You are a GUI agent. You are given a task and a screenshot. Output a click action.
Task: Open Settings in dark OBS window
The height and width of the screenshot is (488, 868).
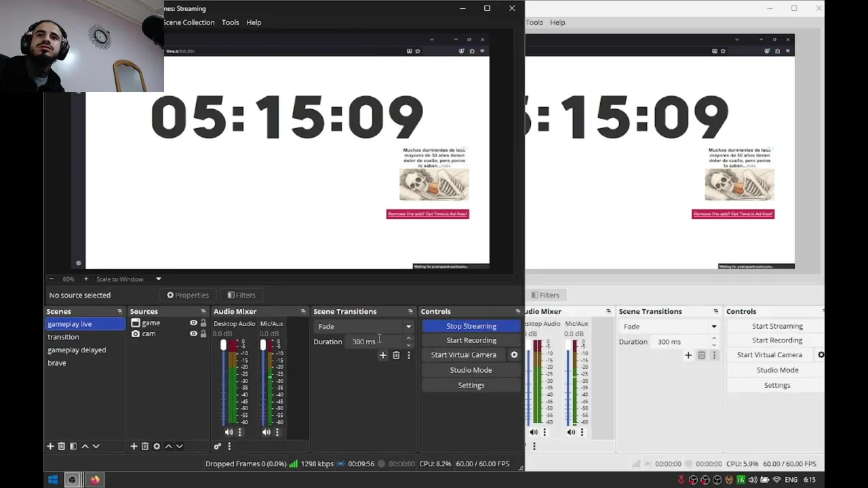471,385
